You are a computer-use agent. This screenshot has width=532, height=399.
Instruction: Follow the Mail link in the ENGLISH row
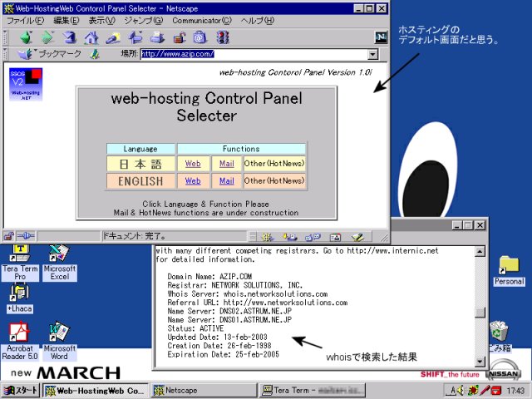click(x=227, y=181)
